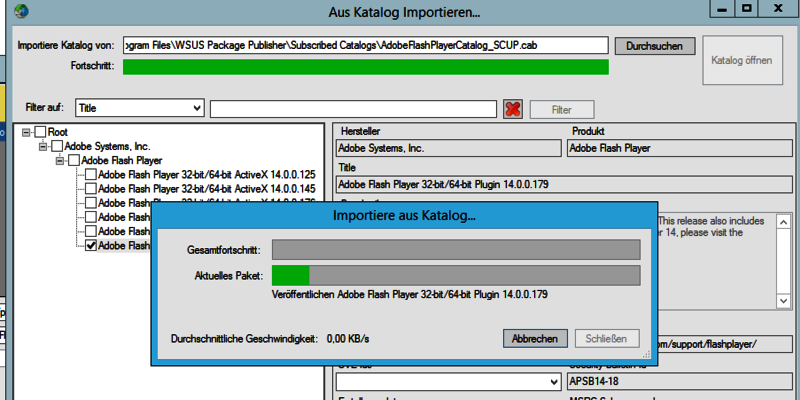Uncheck the checked Adobe Flash package checkbox
Image resolution: width=800 pixels, height=400 pixels.
pyautogui.click(x=91, y=245)
